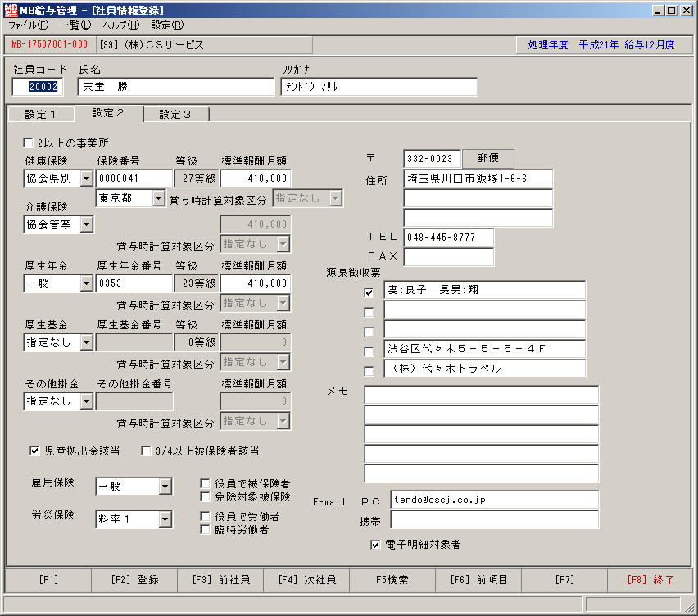Expand the 東京都 prefecture dropdown
The width and height of the screenshot is (698, 616).
[x=158, y=198]
